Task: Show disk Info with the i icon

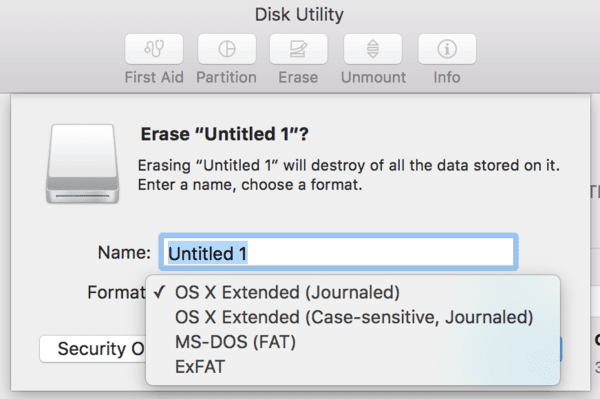Action: point(447,49)
